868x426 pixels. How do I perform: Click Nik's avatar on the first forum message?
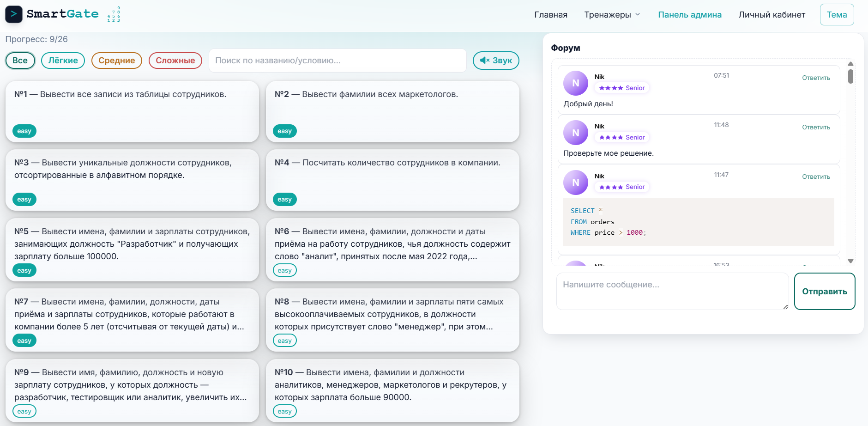click(x=575, y=83)
